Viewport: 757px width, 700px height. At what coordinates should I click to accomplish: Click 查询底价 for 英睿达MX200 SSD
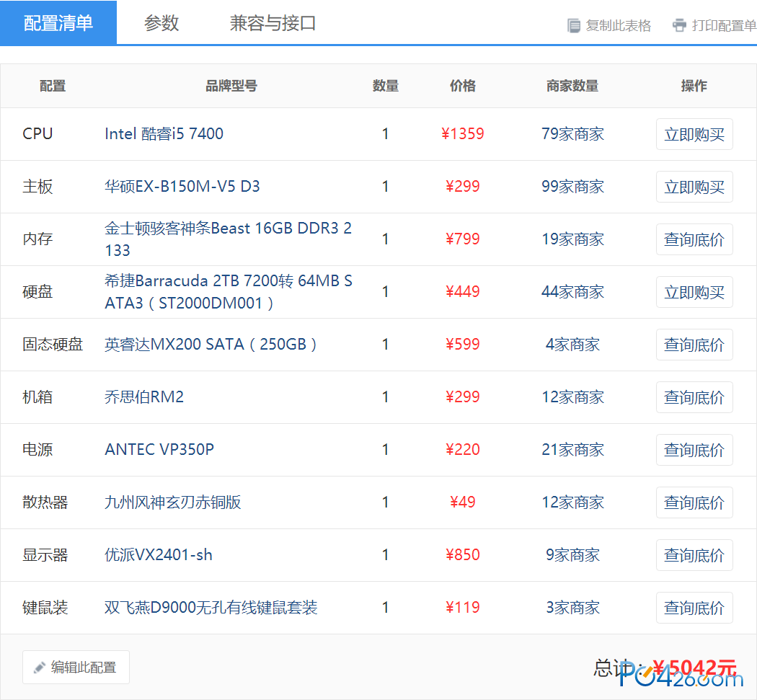(x=694, y=345)
